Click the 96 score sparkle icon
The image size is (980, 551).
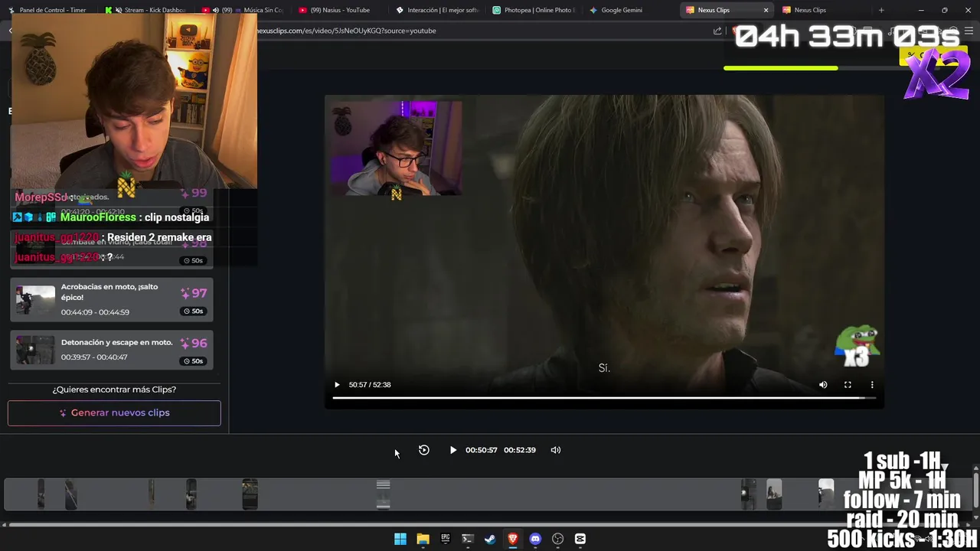click(185, 344)
